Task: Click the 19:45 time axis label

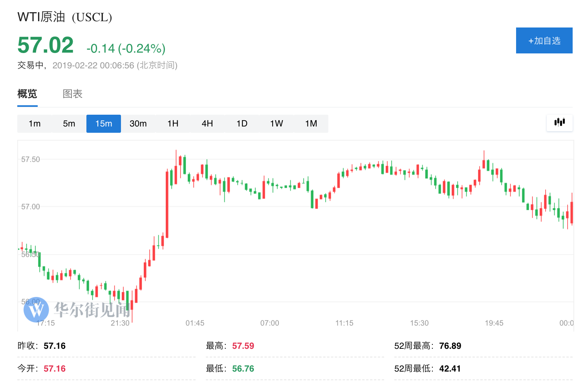Action: pyautogui.click(x=494, y=323)
